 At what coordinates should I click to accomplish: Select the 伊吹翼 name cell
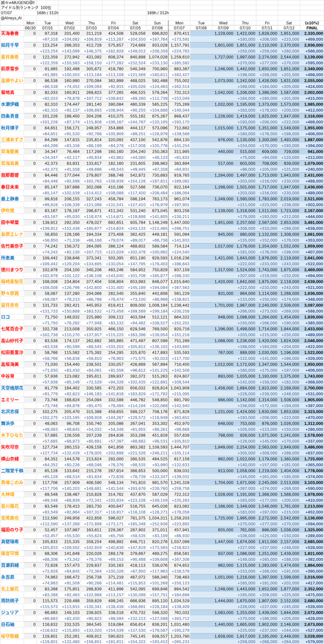coord(11,209)
